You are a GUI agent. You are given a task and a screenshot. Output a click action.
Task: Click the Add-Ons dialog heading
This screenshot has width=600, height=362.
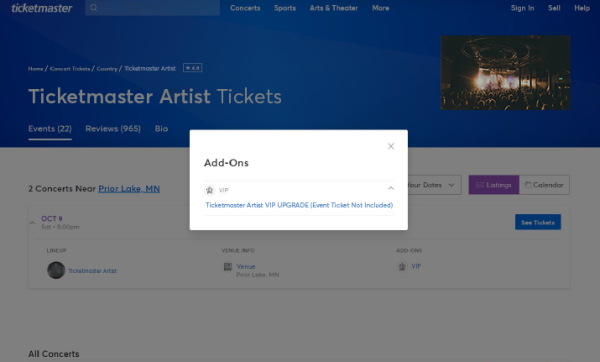point(226,163)
